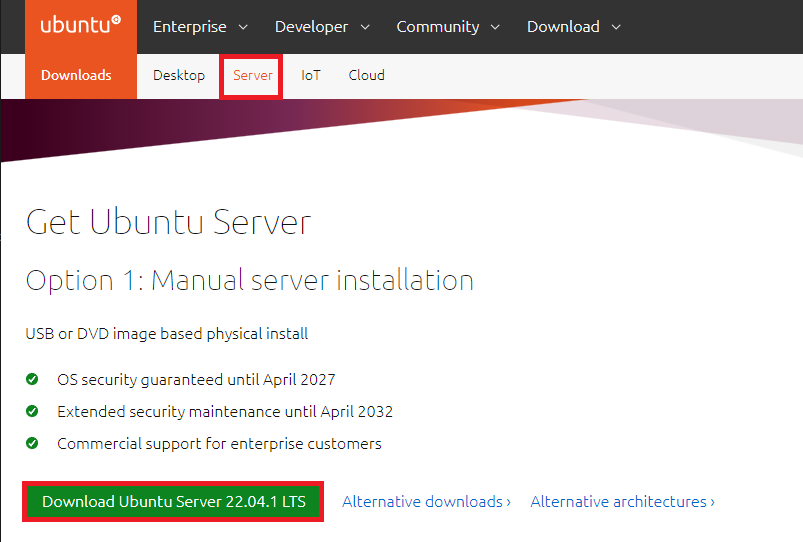This screenshot has width=803, height=542.
Task: Click green checkmark beside Commercial support
Action: (32, 443)
